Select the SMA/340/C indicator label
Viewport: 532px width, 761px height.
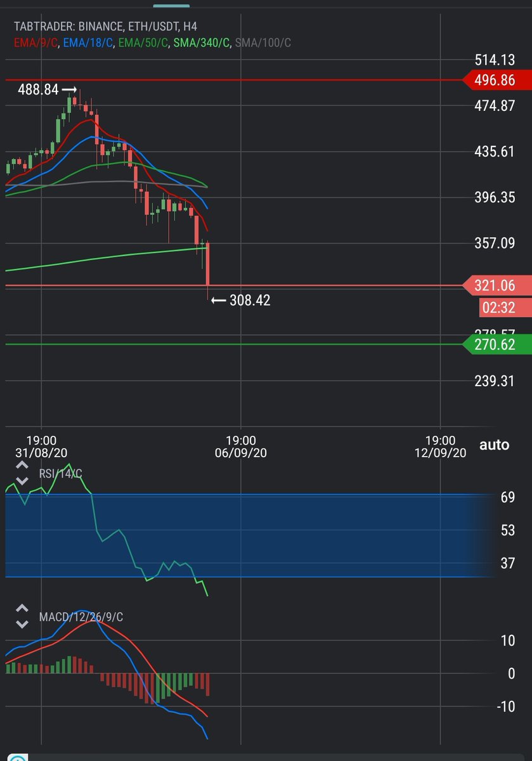(202, 43)
